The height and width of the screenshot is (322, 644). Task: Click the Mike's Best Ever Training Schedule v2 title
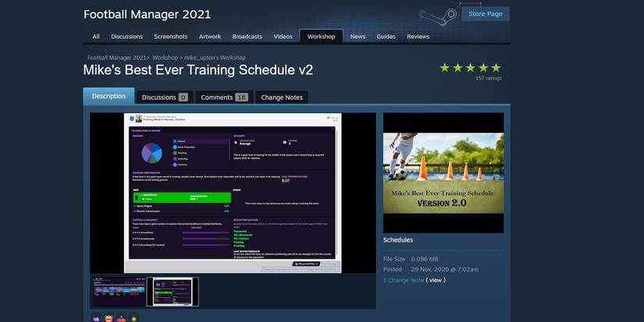click(198, 69)
